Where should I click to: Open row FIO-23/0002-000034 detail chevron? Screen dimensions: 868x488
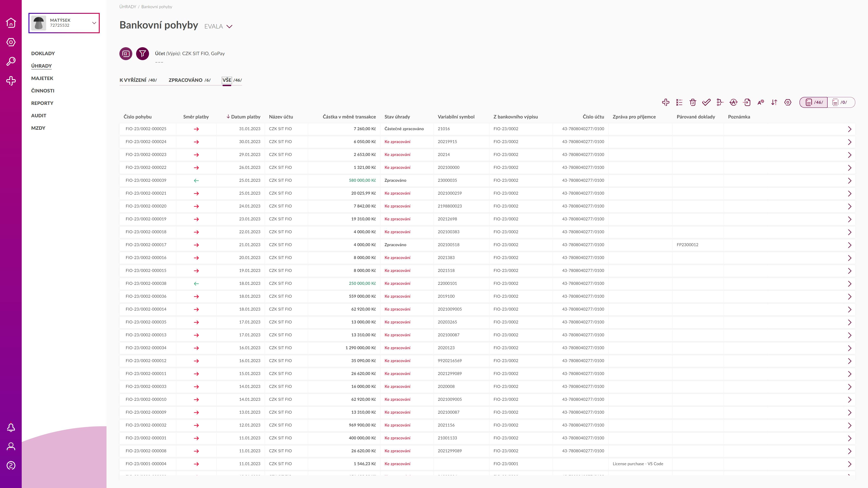pyautogui.click(x=849, y=348)
